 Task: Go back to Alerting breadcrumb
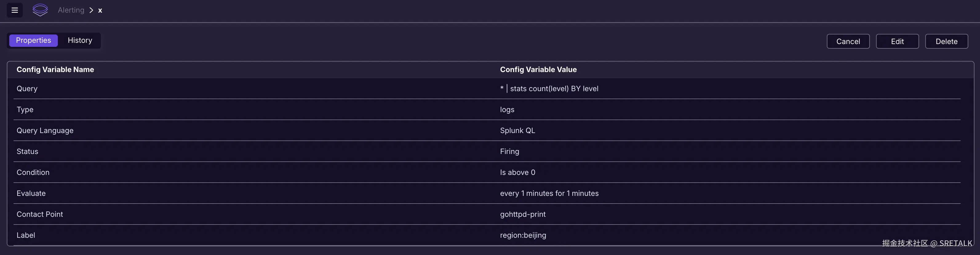(x=71, y=10)
